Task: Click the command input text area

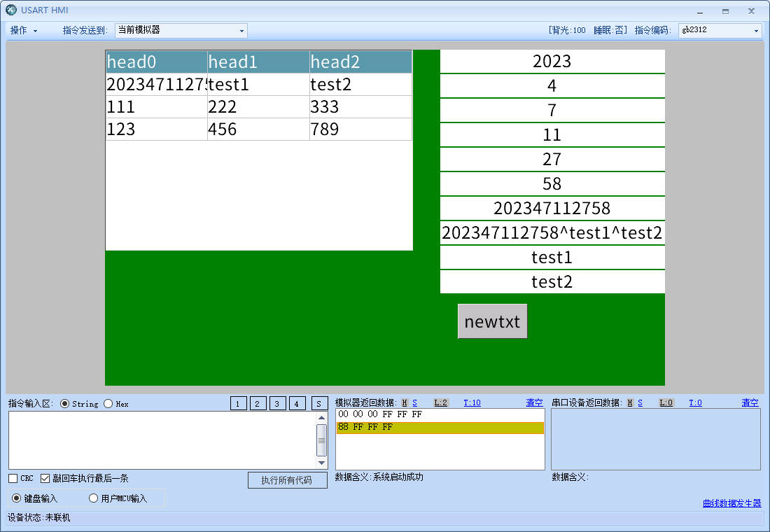Action: click(x=161, y=440)
